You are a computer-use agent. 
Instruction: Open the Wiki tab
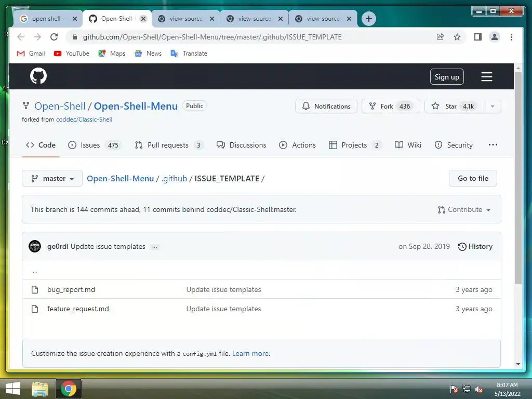click(408, 145)
